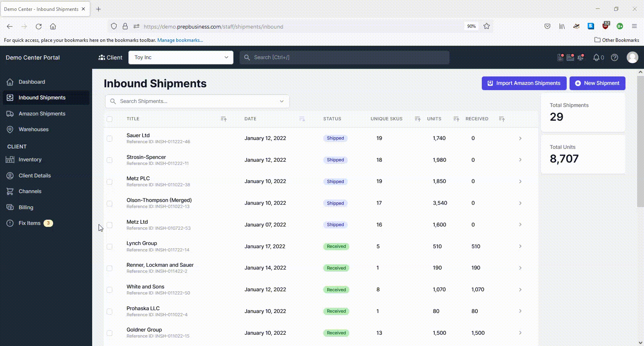Open uBlock Origin extension icon
This screenshot has height=346, width=644.
pos(606,26)
